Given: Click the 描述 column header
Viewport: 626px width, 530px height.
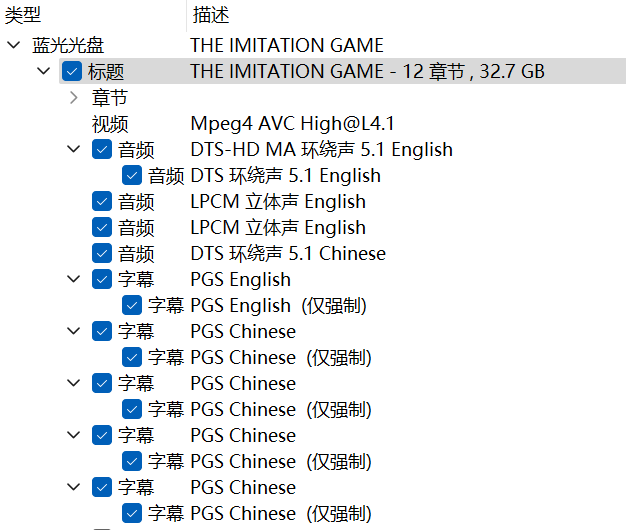Looking at the screenshot, I should click(211, 15).
